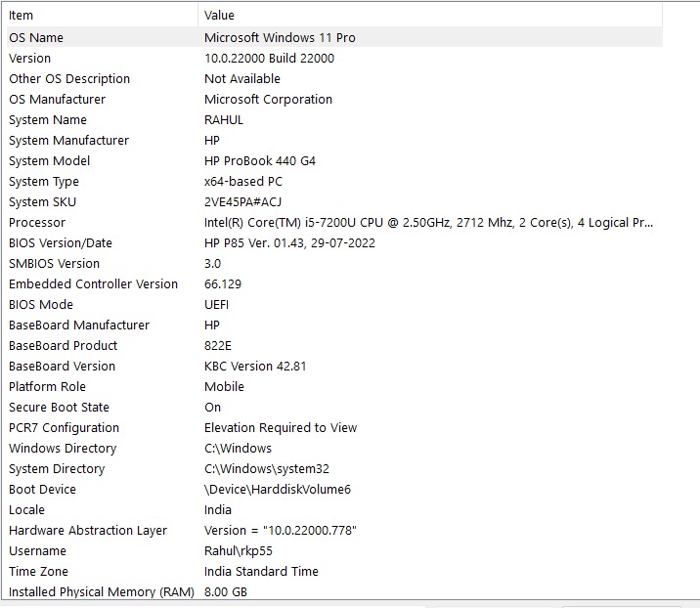
Task: Select the OS Manufacturer row
Action: point(334,99)
